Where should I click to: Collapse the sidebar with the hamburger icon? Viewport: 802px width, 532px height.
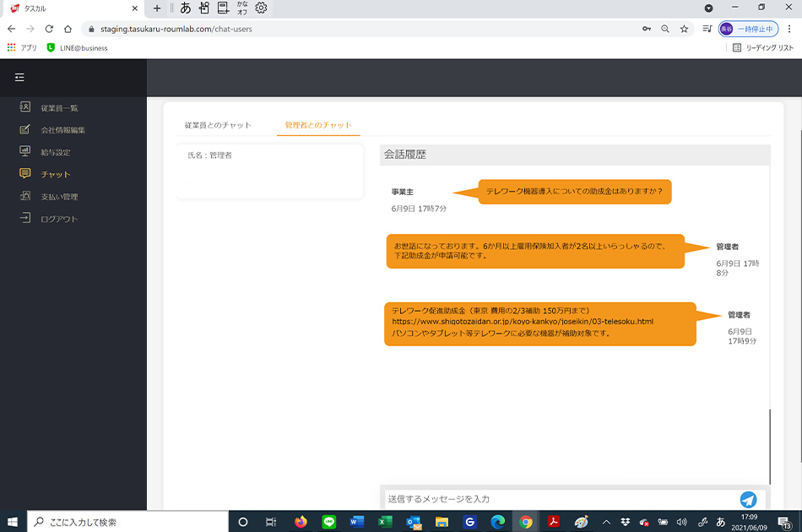click(19, 77)
